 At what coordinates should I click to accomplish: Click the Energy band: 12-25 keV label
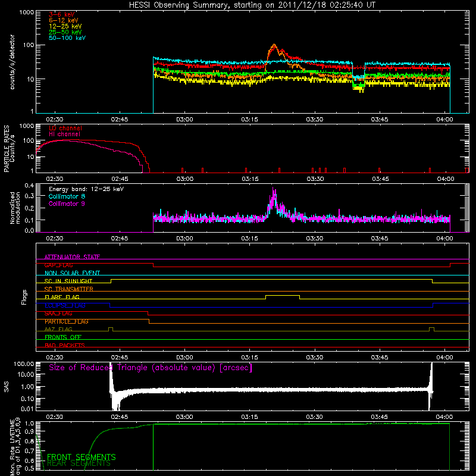(86, 189)
